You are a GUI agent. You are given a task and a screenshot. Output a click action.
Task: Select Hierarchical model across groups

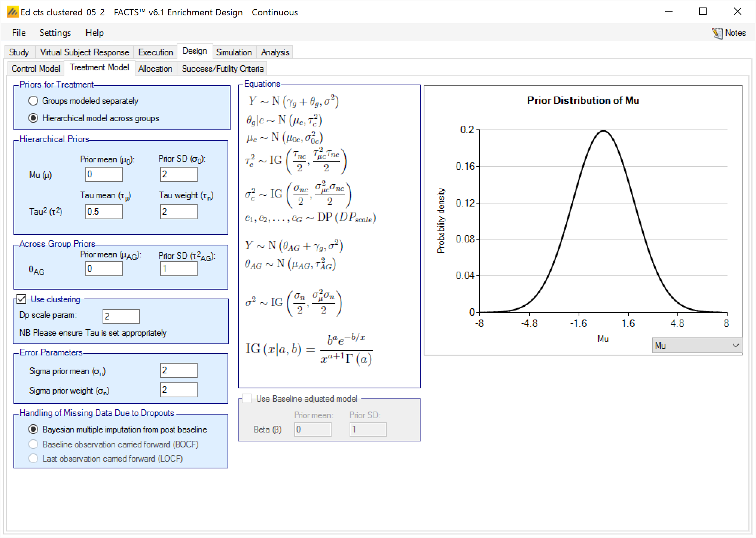33,118
